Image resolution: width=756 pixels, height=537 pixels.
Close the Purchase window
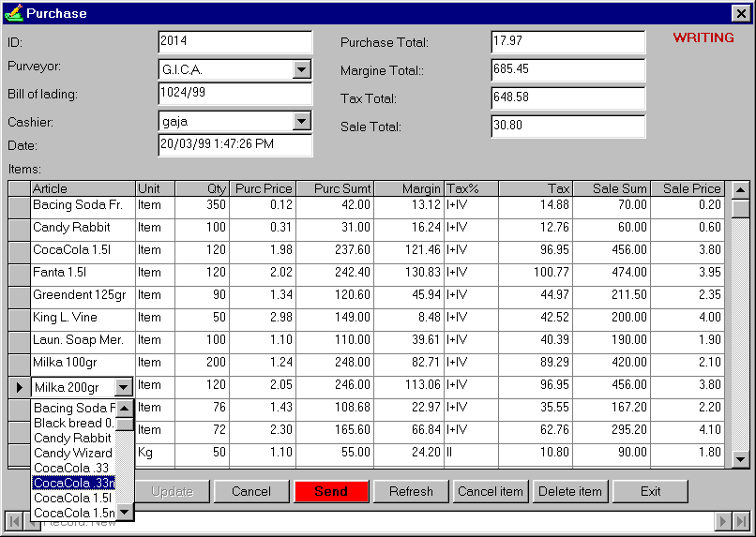tap(741, 13)
